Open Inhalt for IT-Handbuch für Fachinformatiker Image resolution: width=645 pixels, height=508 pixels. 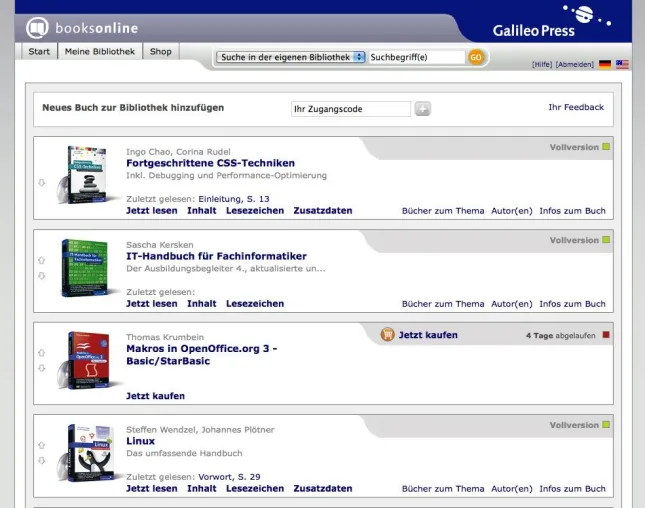tap(202, 304)
